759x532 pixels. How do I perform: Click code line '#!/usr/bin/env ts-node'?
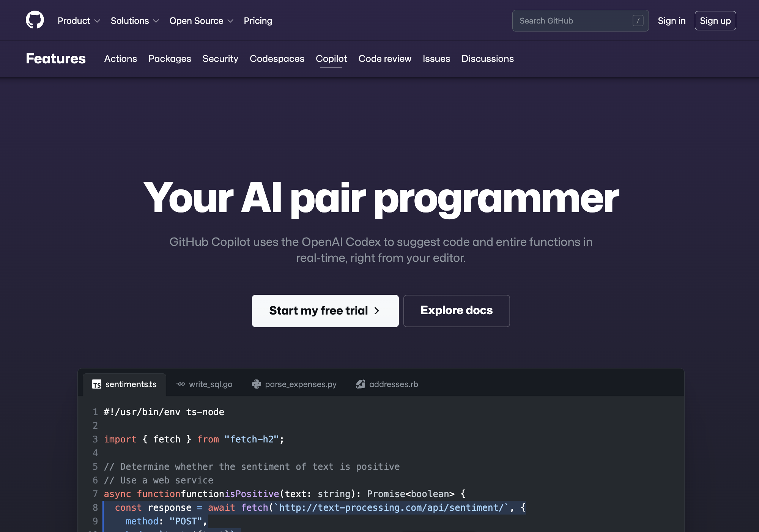click(164, 412)
